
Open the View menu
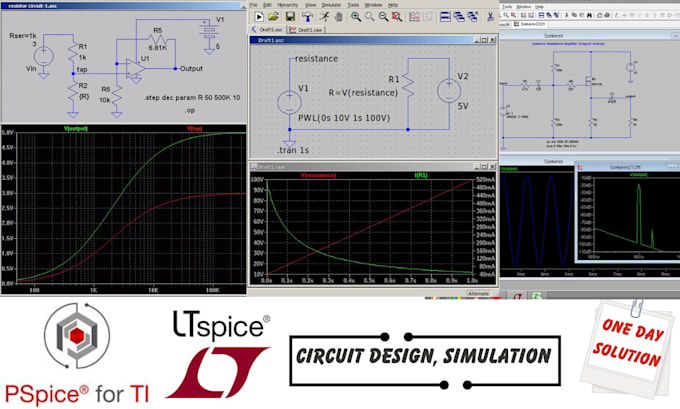pyautogui.click(x=311, y=5)
